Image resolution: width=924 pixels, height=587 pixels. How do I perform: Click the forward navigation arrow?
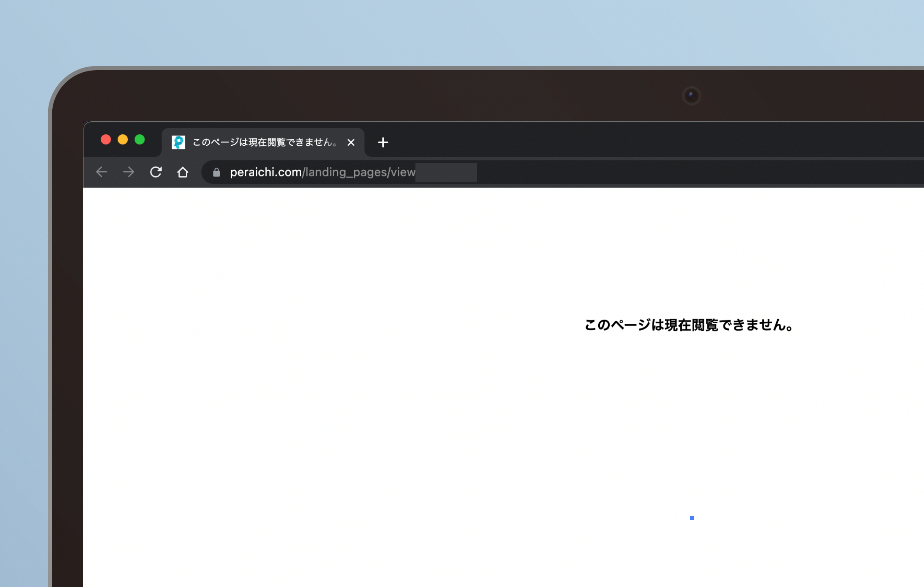point(129,172)
